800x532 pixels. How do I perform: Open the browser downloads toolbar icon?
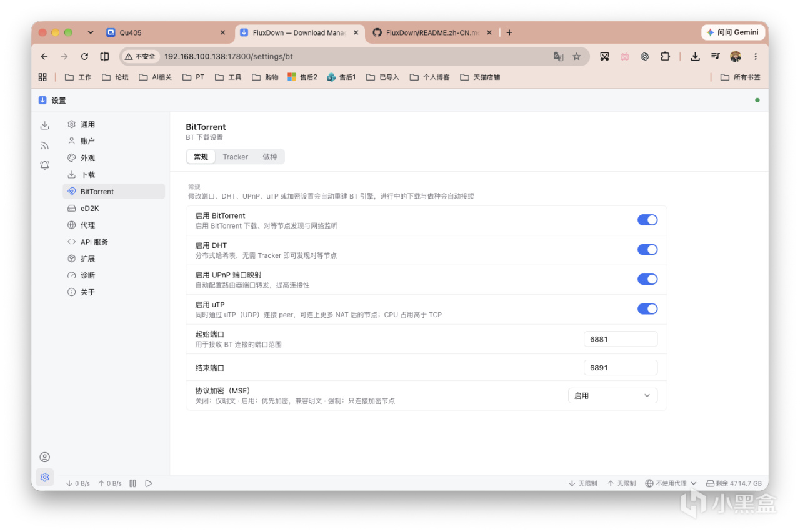coord(695,56)
